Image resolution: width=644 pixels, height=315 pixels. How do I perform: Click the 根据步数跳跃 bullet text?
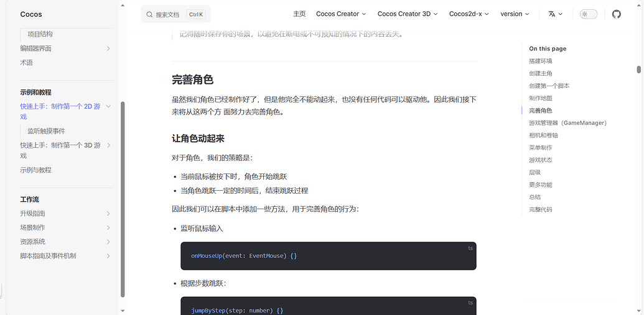pyautogui.click(x=203, y=284)
